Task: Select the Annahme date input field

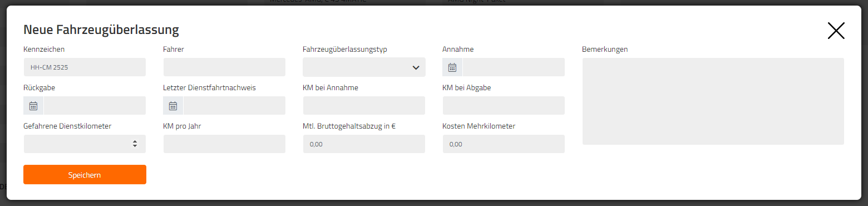Action: (x=514, y=67)
